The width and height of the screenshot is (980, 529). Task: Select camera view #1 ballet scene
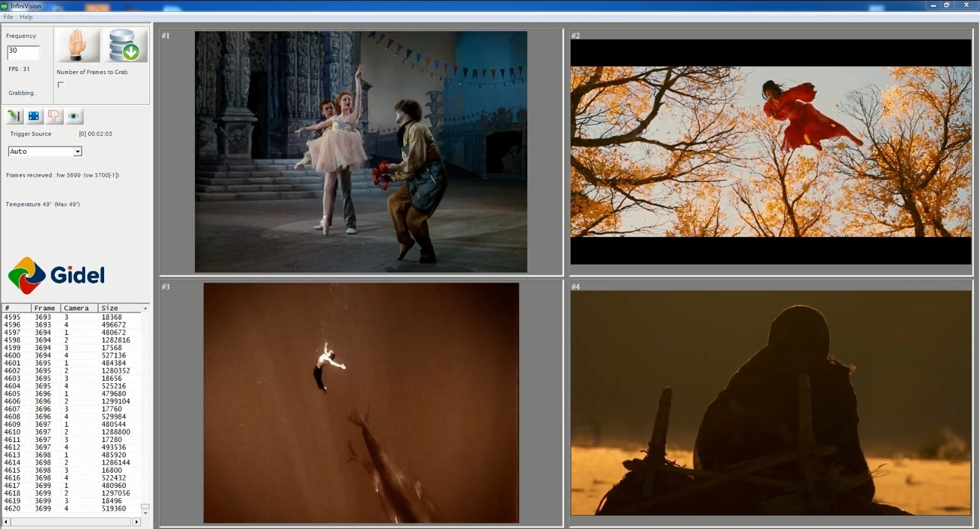361,151
